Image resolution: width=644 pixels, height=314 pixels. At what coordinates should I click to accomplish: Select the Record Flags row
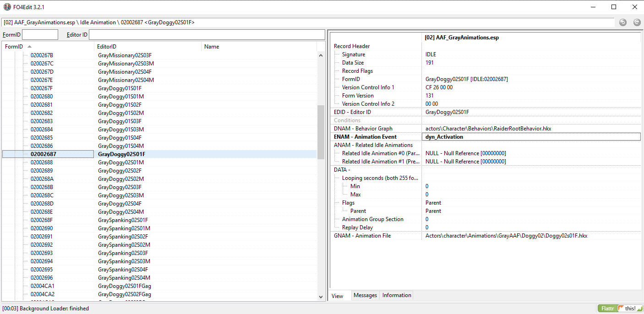click(486, 71)
